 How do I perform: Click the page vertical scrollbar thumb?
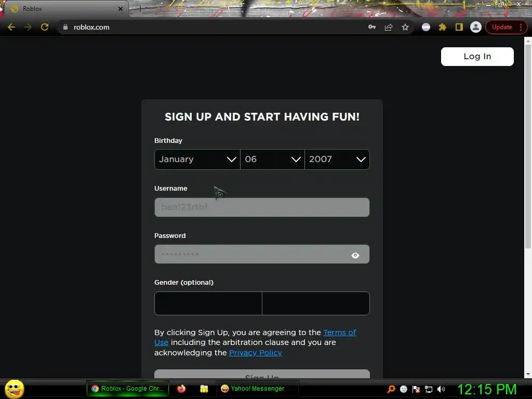pos(528,147)
